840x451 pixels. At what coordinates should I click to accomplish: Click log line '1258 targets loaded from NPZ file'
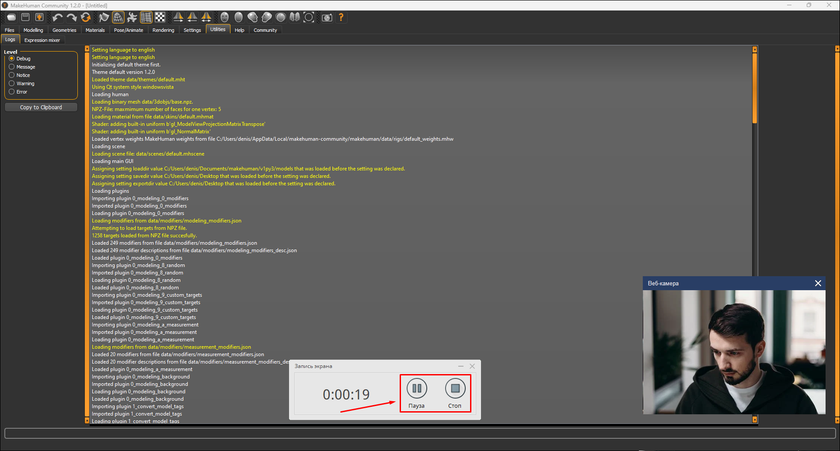tap(144, 236)
